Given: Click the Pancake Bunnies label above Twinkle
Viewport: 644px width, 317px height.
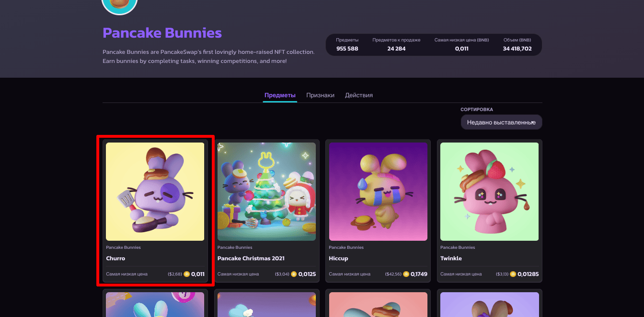Looking at the screenshot, I should click(457, 247).
